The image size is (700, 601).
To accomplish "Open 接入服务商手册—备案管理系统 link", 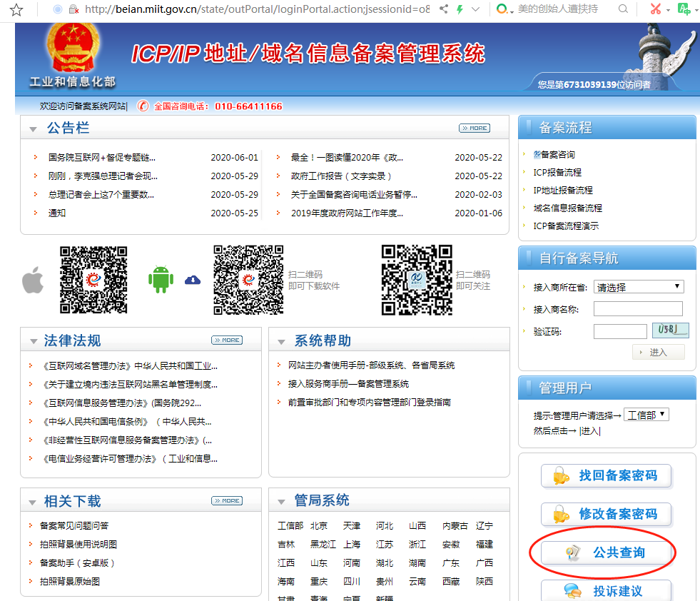I will (348, 384).
